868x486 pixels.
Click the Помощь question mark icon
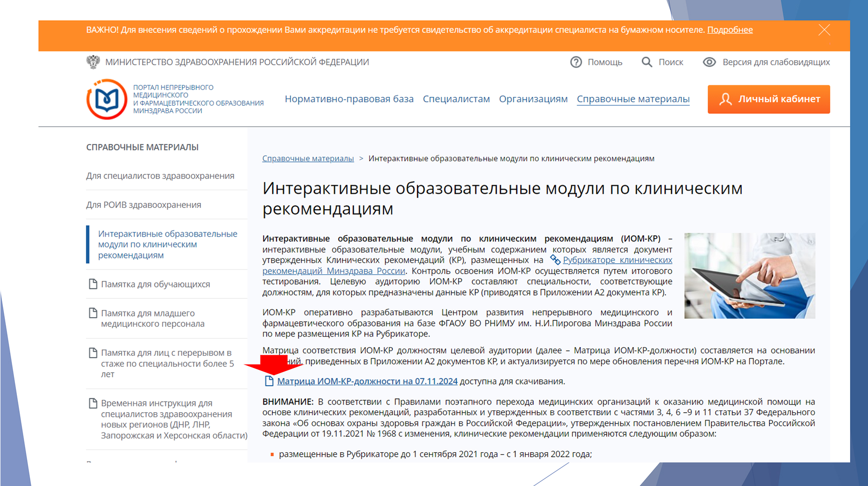pyautogui.click(x=576, y=62)
